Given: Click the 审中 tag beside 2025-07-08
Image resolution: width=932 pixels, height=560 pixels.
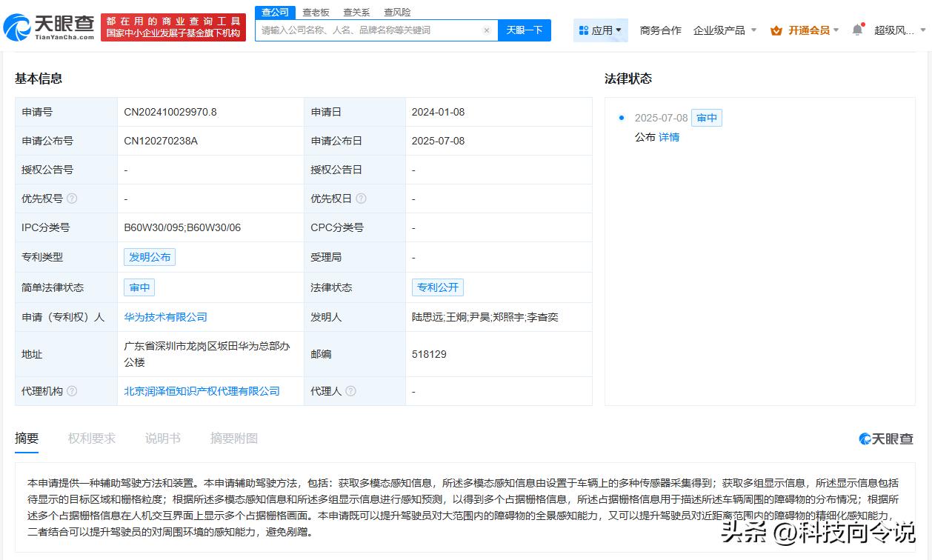Looking at the screenshot, I should pyautogui.click(x=707, y=118).
